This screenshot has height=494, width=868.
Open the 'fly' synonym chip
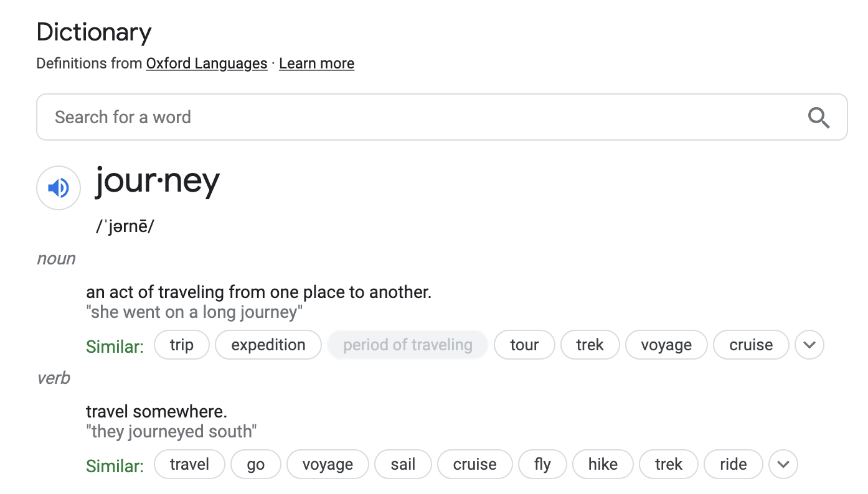click(x=542, y=464)
